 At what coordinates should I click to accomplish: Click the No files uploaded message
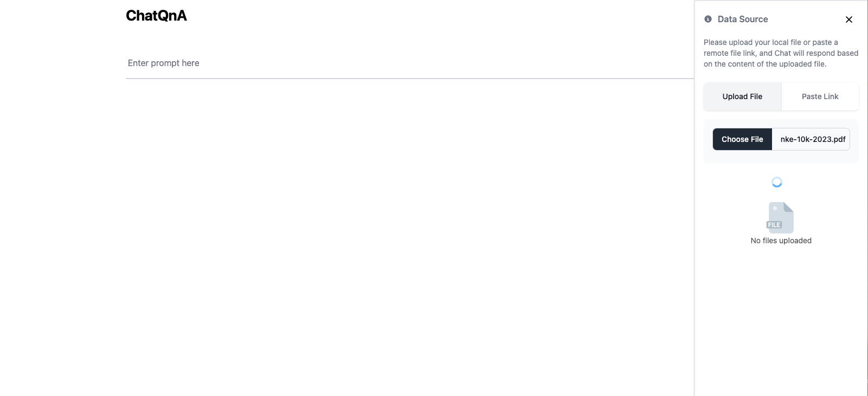click(x=781, y=241)
